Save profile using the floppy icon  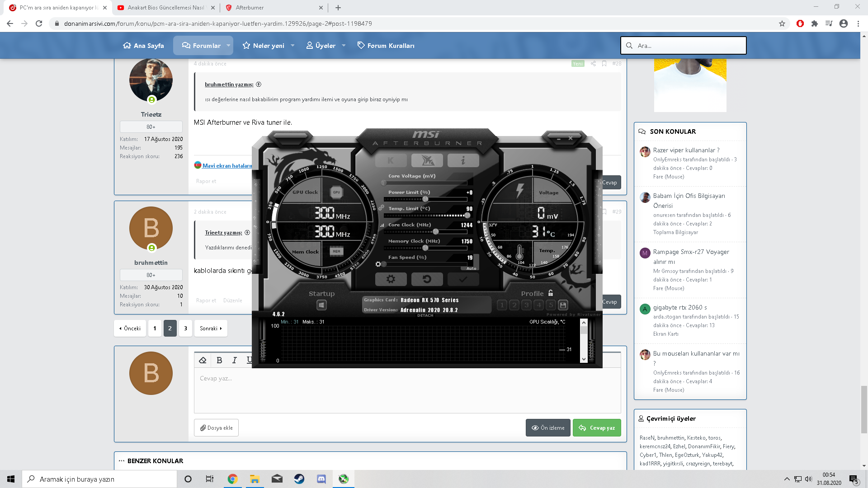coord(563,305)
